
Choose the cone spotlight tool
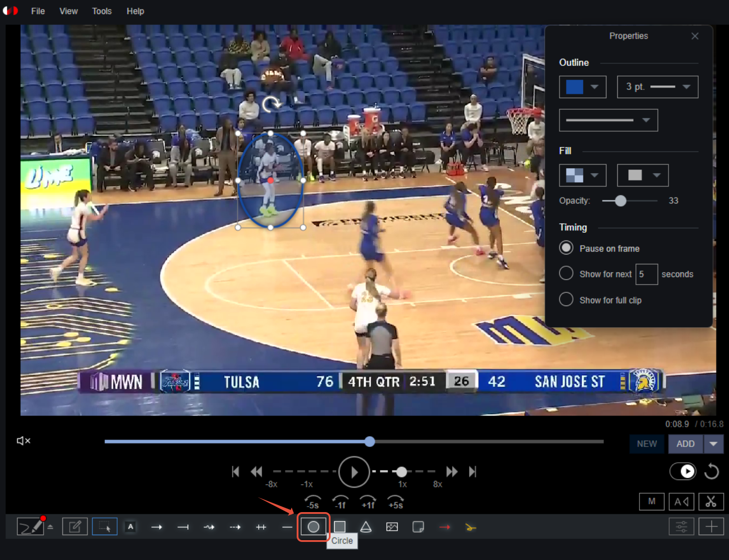coord(366,527)
